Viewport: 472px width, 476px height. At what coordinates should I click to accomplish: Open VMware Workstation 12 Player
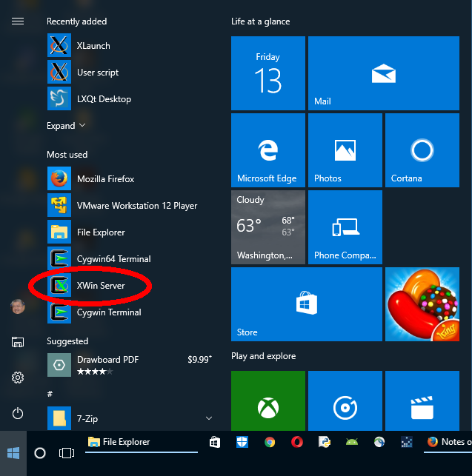click(130, 206)
